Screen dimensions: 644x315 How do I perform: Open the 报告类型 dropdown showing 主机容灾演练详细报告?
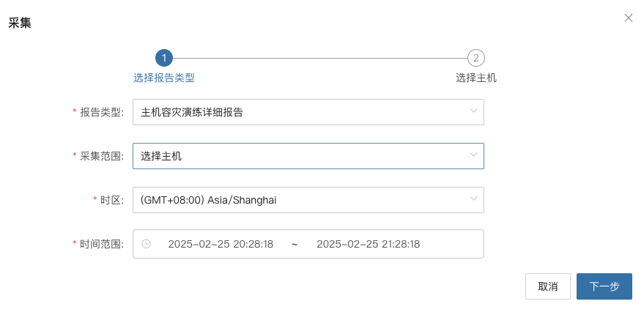pyautogui.click(x=308, y=111)
